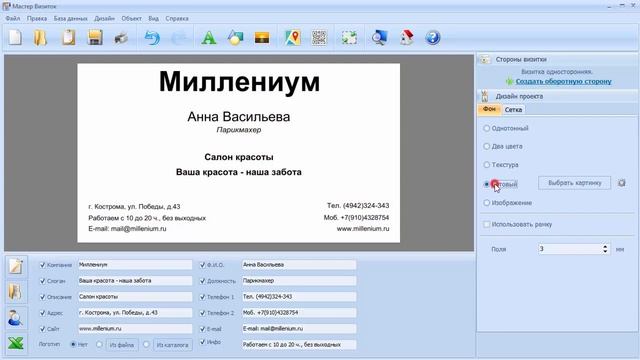Click the Поля margin spinner arrows
Viewport: 640px width, 360px height.
[605, 249]
